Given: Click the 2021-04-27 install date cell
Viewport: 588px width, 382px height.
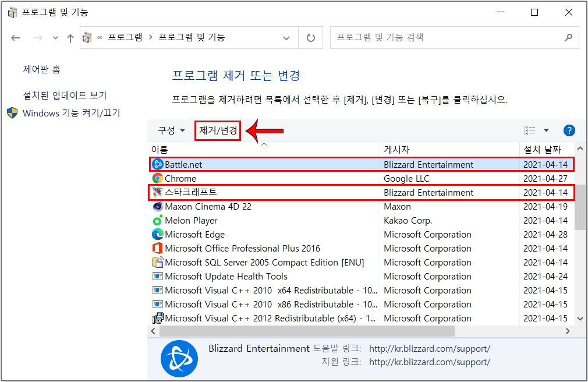Looking at the screenshot, I should 546,178.
